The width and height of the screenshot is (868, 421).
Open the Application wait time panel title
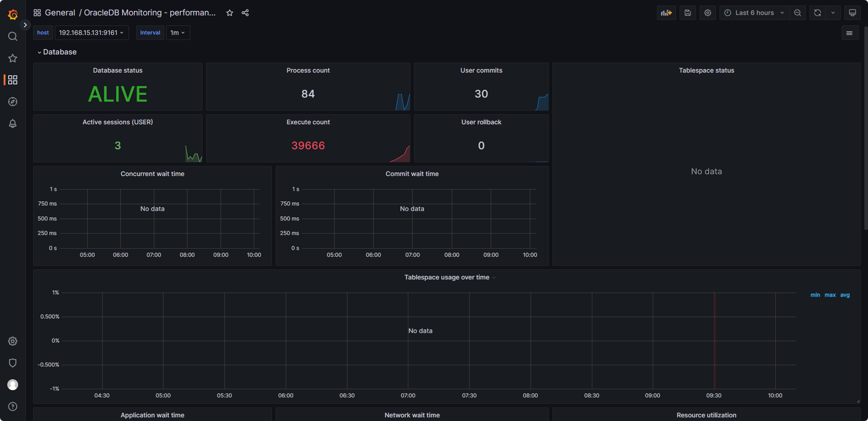[153, 415]
